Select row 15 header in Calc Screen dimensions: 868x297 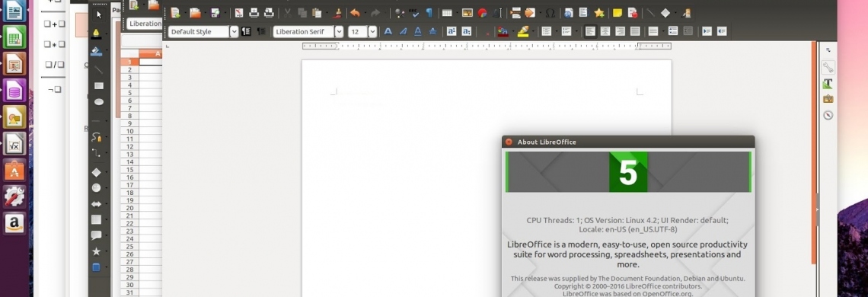[x=130, y=170]
